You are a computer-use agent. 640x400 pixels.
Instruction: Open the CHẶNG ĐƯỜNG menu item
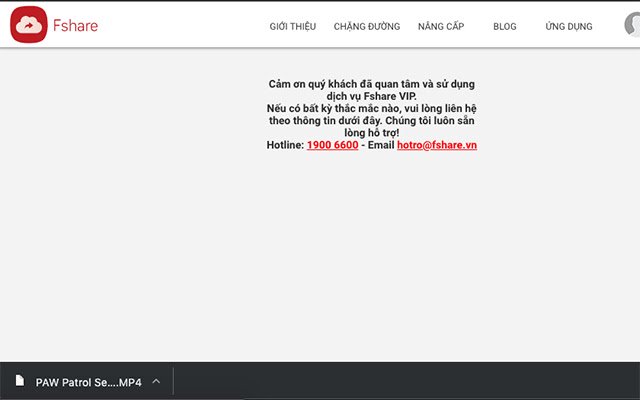tap(367, 27)
